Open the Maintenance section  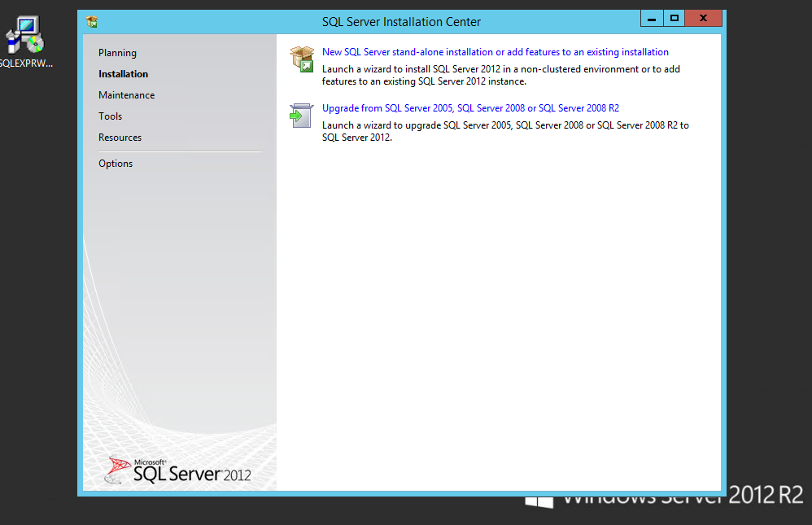126,95
